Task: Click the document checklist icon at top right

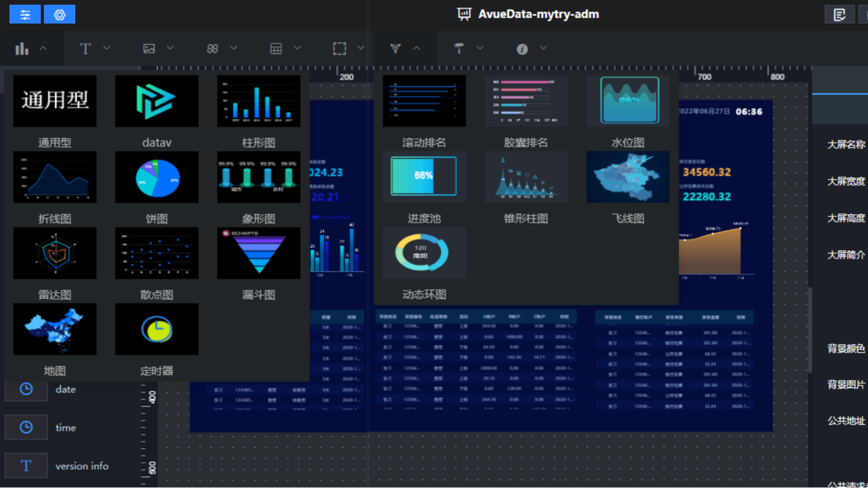Action: pos(839,14)
